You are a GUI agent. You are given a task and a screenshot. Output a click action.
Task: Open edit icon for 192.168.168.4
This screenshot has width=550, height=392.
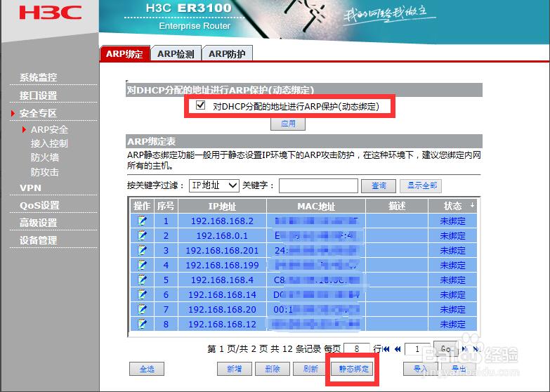coord(142,280)
